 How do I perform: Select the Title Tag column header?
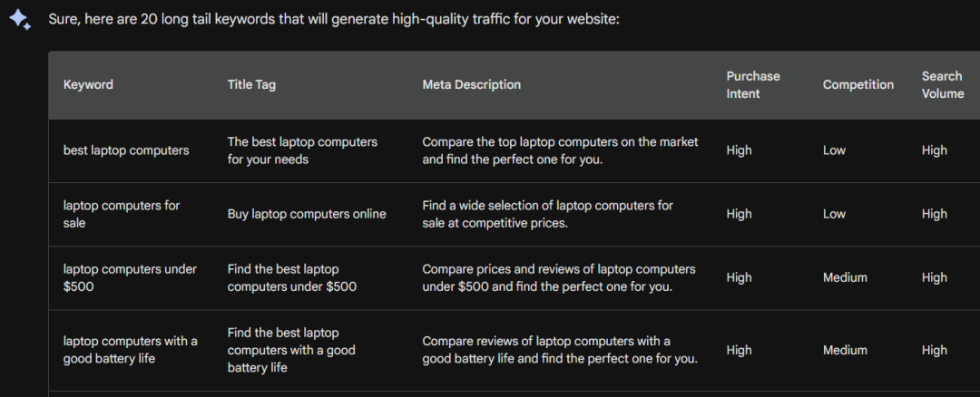pos(251,84)
